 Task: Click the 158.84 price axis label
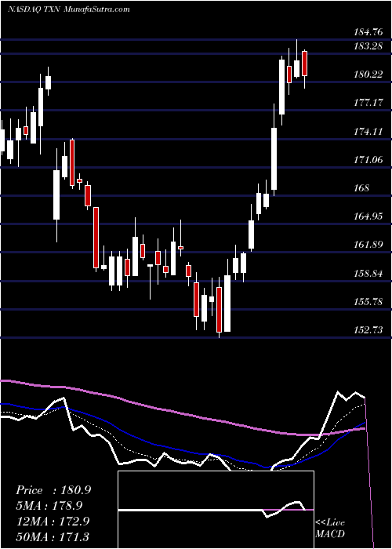(x=368, y=274)
